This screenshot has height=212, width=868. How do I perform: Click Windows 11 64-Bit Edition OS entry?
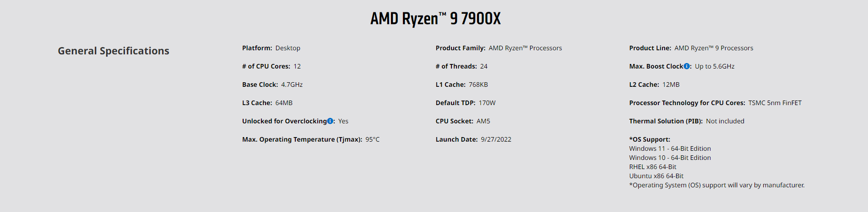(670, 148)
